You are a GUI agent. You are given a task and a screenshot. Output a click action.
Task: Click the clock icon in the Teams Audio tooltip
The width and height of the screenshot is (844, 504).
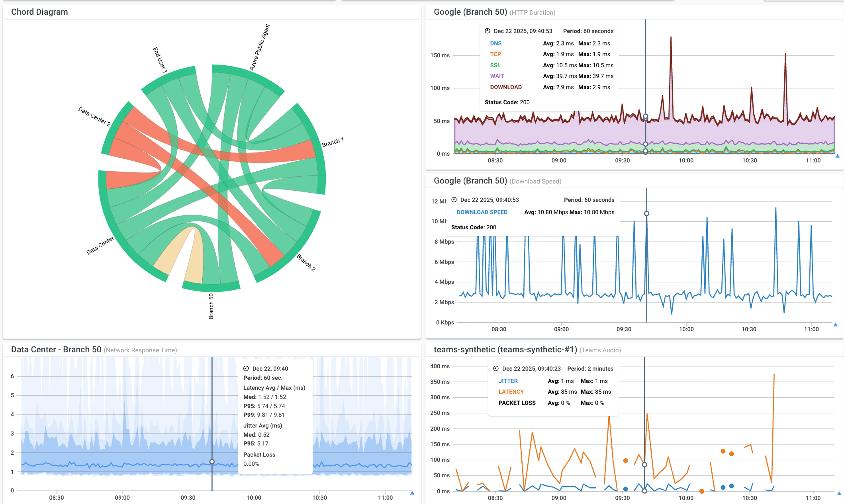click(x=495, y=369)
